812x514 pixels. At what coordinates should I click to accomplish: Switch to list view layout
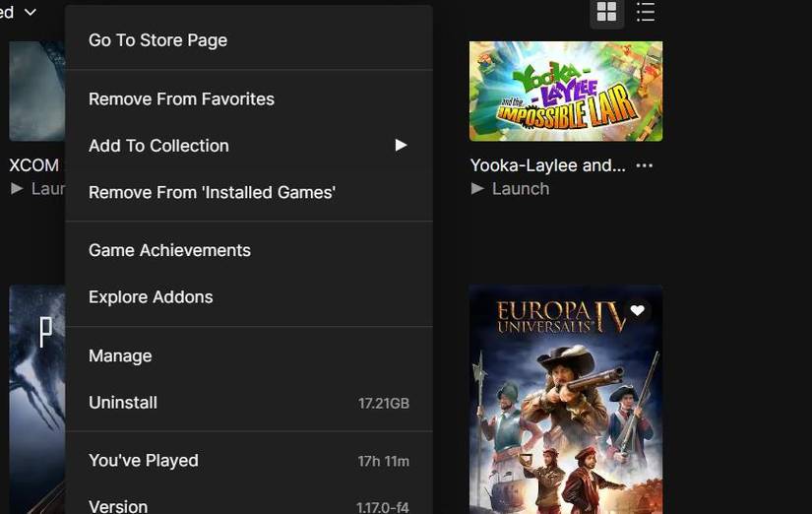click(x=646, y=13)
